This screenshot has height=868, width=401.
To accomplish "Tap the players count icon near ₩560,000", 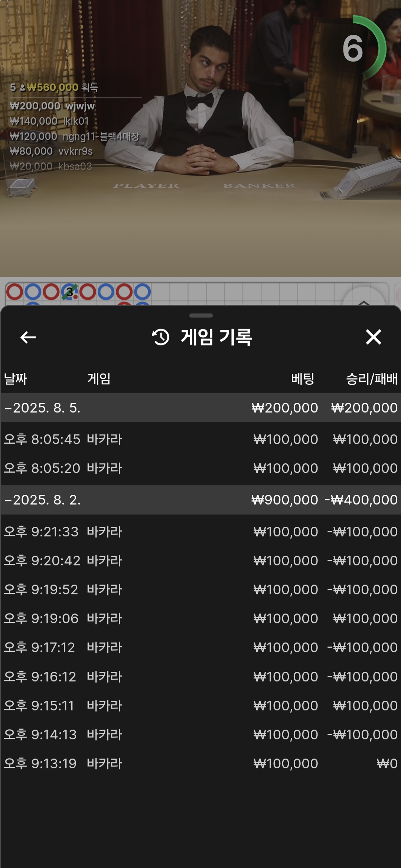I will (22, 88).
